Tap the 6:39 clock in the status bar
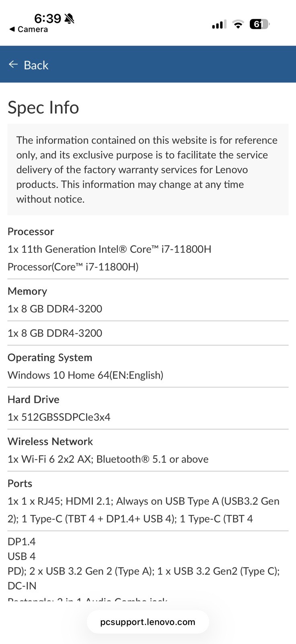Screen dimensions: 296x644 47,19
